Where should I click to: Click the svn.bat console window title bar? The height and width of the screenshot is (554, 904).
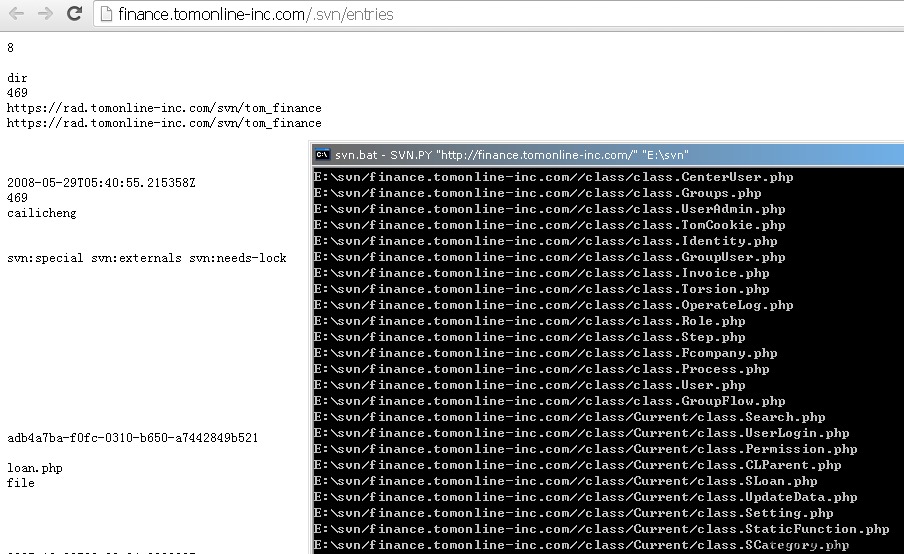click(608, 154)
